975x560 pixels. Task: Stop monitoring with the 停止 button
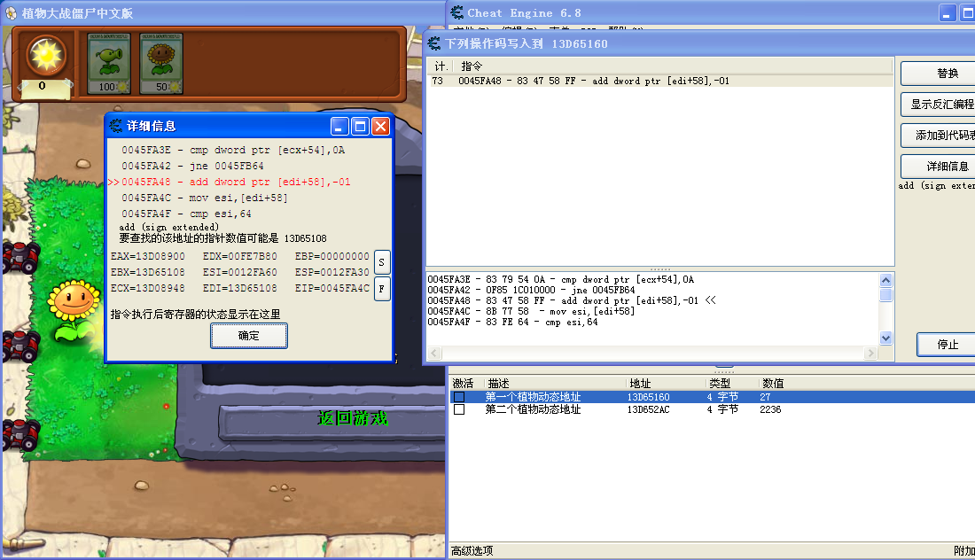[946, 345]
